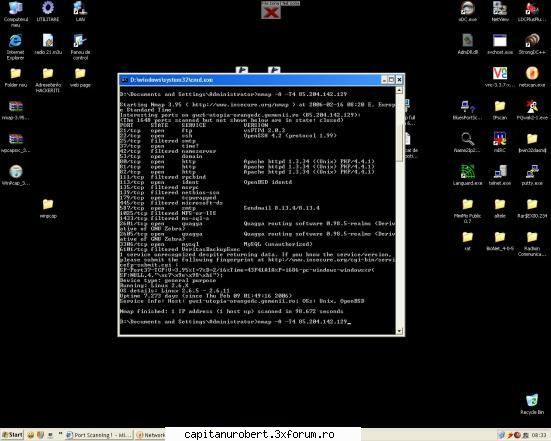Viewport: 551px width, 441px height.
Task: Select the magnifier Name2ip desktop icon
Action: pos(467,143)
